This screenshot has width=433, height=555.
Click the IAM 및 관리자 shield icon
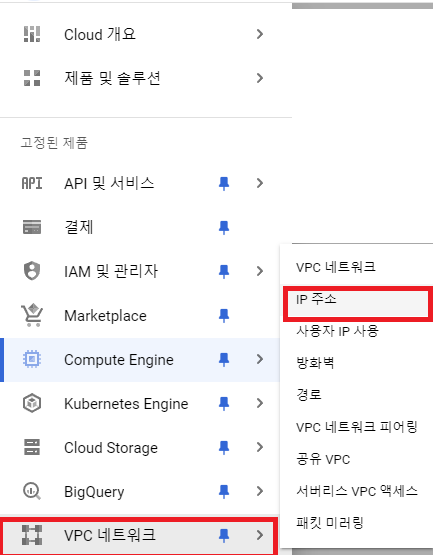point(32,271)
